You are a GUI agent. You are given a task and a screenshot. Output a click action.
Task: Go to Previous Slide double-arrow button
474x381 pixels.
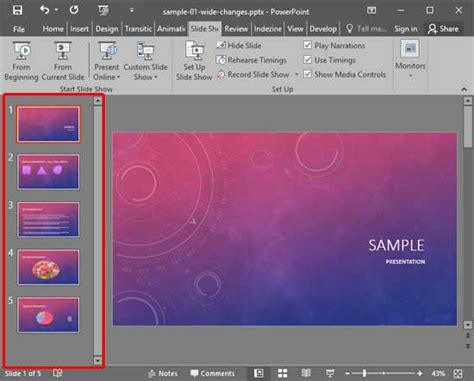click(468, 336)
